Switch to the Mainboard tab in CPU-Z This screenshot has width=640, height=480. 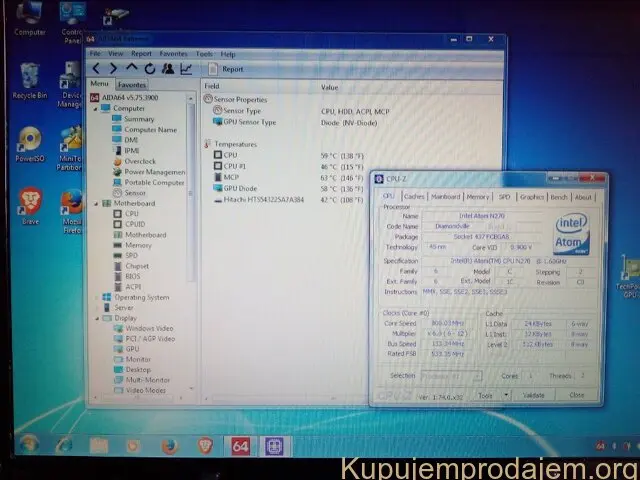(446, 197)
